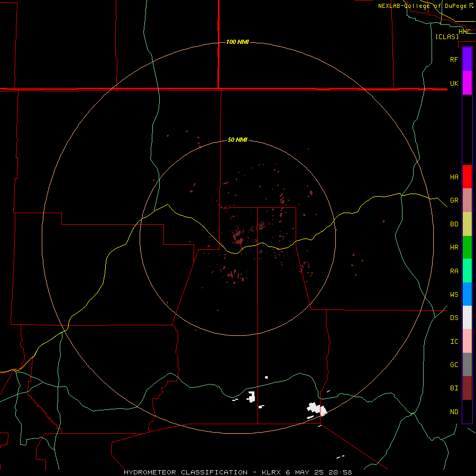The height and width of the screenshot is (476, 476).
Task: Click the HA legend label
Action: 454,177
